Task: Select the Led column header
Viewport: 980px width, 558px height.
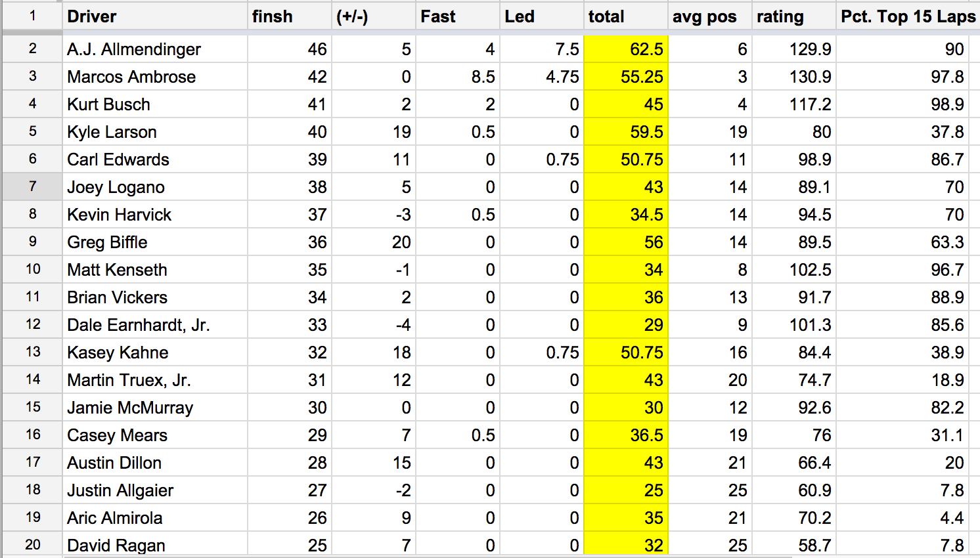Action: (541, 16)
